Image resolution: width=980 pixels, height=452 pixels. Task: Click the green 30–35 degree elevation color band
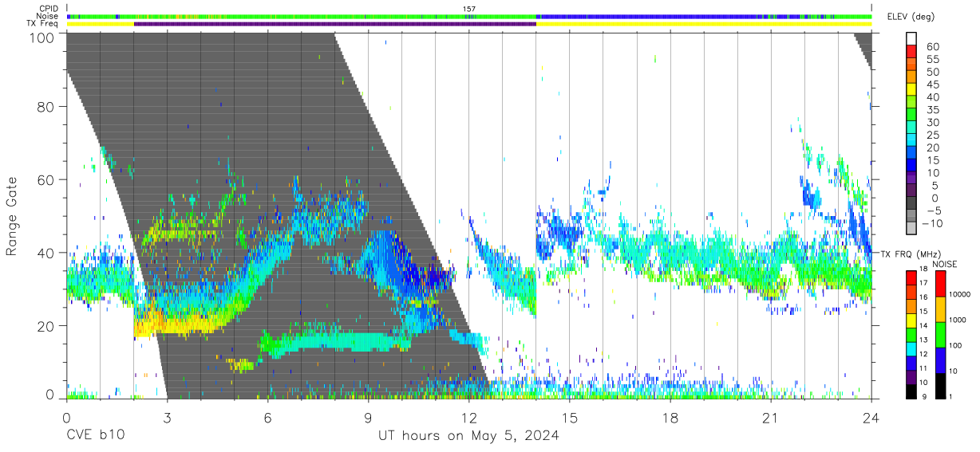(x=912, y=116)
